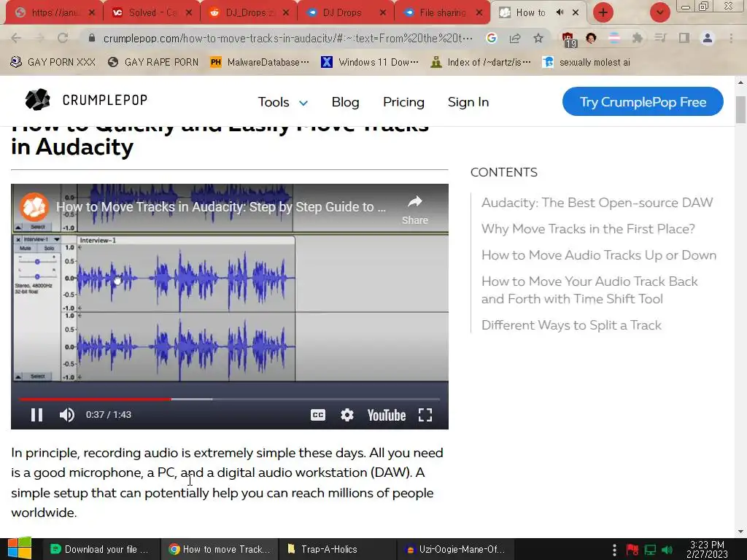The height and width of the screenshot is (560, 747).
Task: Open the Chrome three-dot menu
Action: 731,38
